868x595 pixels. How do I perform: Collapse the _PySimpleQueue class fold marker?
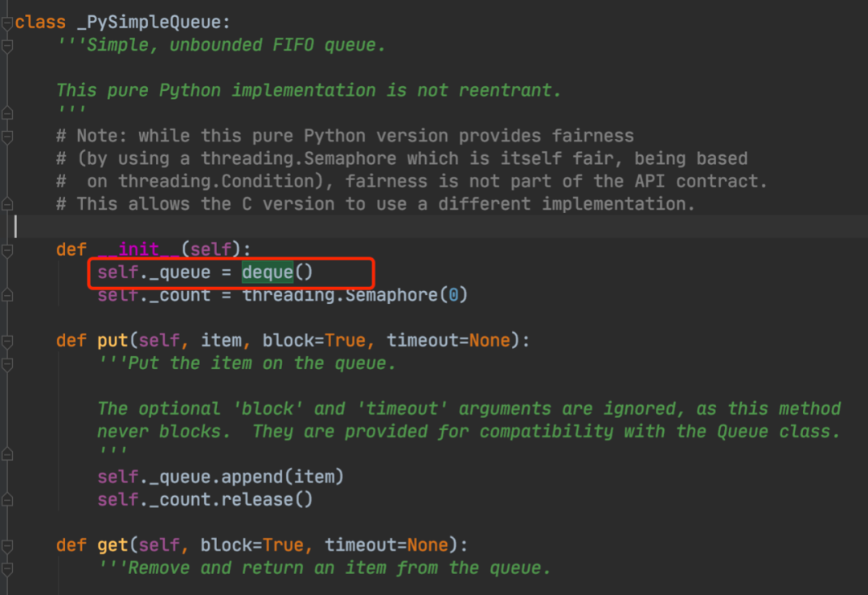(7, 23)
